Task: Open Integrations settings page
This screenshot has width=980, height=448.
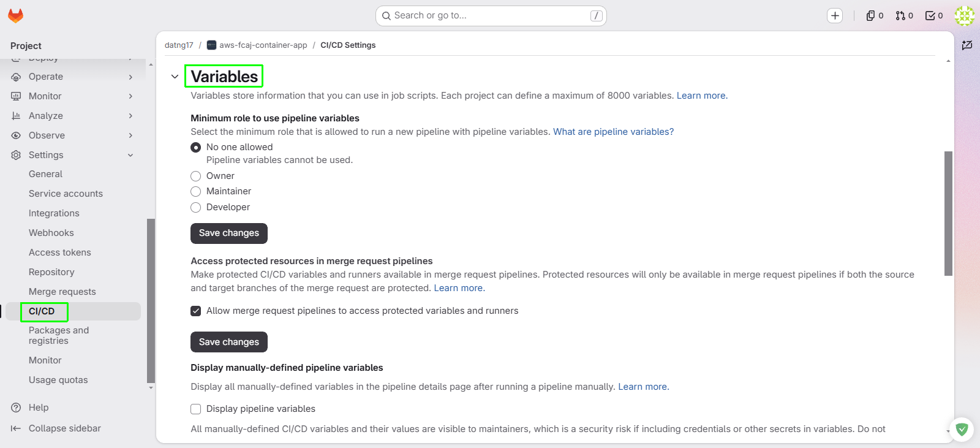Action: 54,213
